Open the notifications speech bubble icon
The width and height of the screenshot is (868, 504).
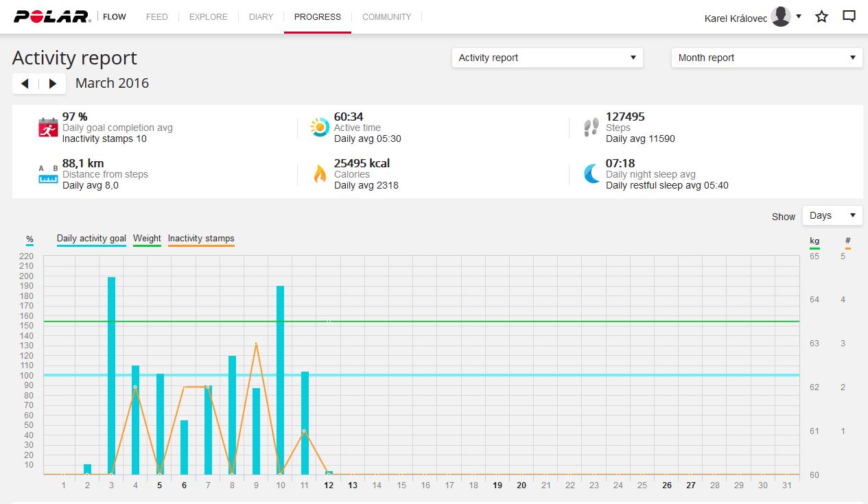click(849, 16)
